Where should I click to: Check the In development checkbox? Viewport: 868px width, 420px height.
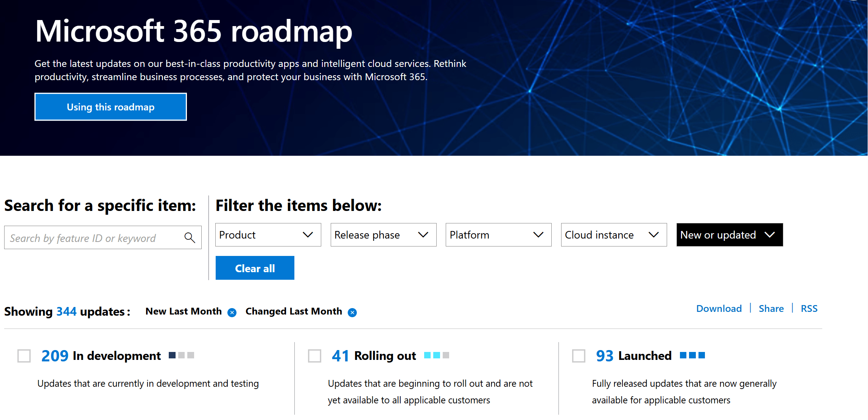(x=24, y=356)
